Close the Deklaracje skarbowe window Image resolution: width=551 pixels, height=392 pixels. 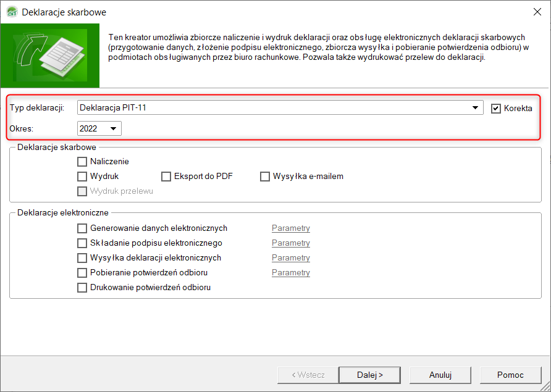point(537,12)
